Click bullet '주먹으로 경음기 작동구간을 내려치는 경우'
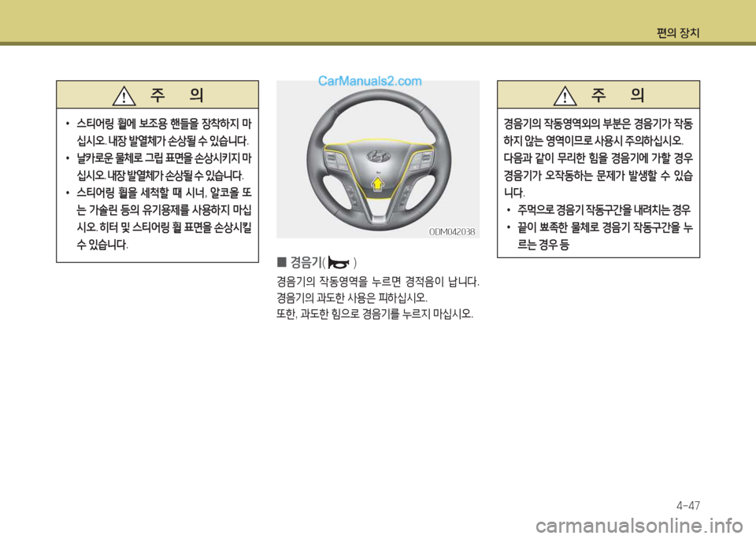756x539 pixels. coord(604,210)
